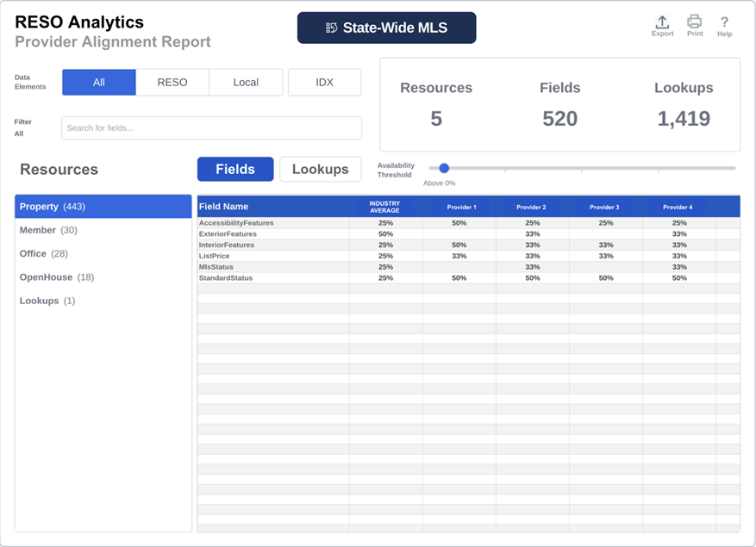Select the Member (30) resource
Viewport: 756px width, 547px height.
[103, 230]
